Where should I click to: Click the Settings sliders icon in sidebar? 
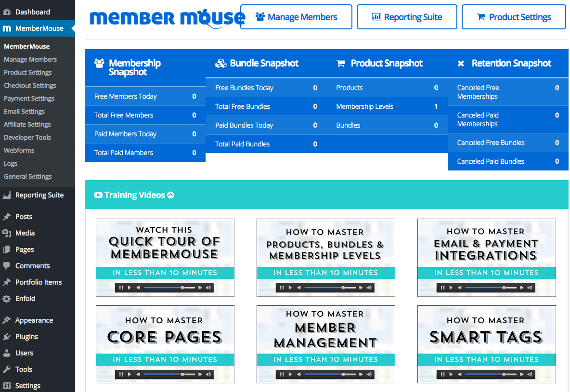7,386
